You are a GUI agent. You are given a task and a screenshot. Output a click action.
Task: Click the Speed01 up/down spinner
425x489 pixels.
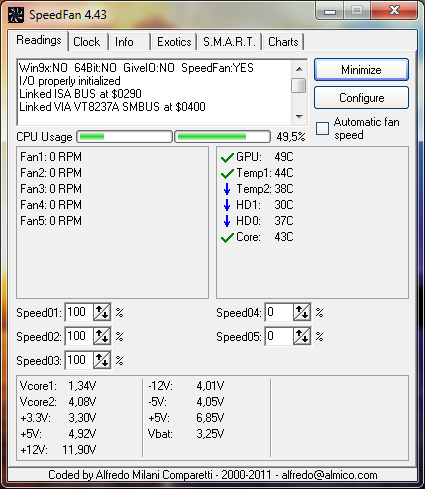(x=102, y=312)
